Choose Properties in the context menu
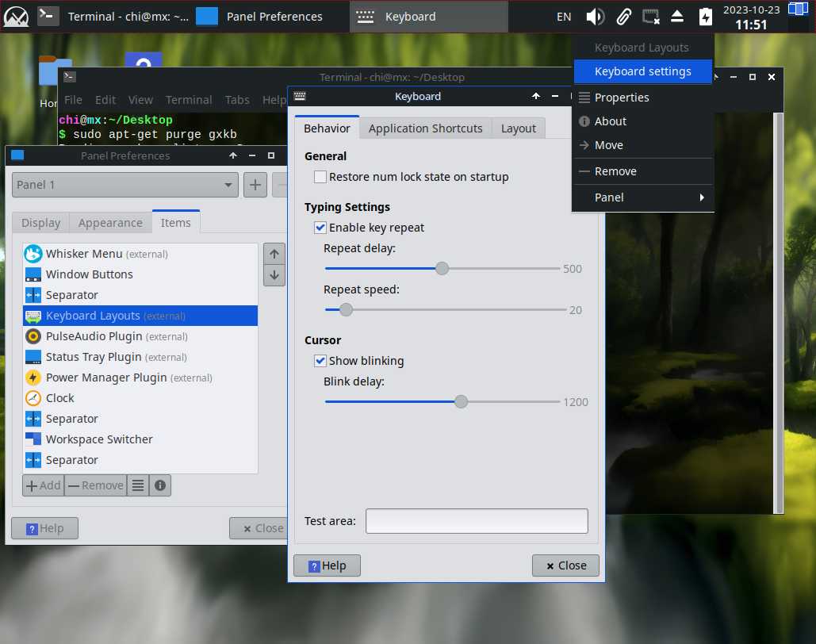Image resolution: width=816 pixels, height=644 pixels. (642, 98)
